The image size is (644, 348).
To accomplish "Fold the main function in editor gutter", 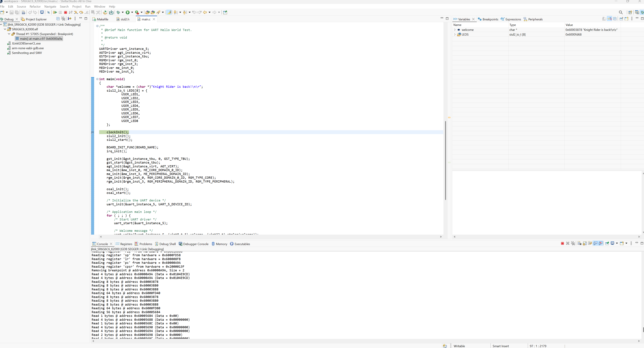I will (97, 79).
